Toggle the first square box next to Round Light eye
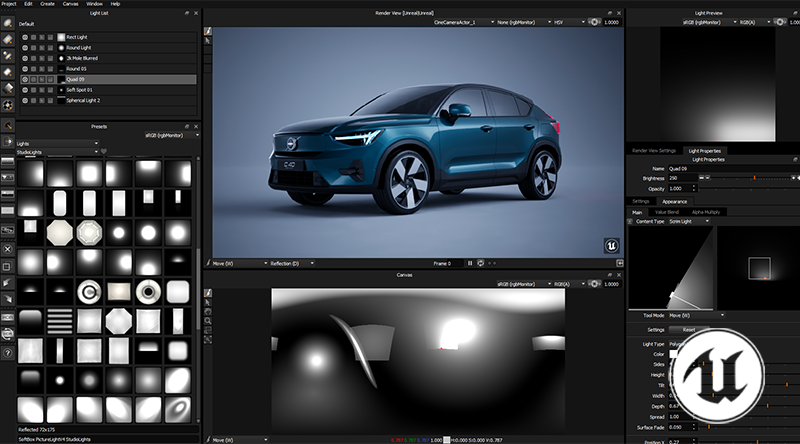 pos(34,48)
